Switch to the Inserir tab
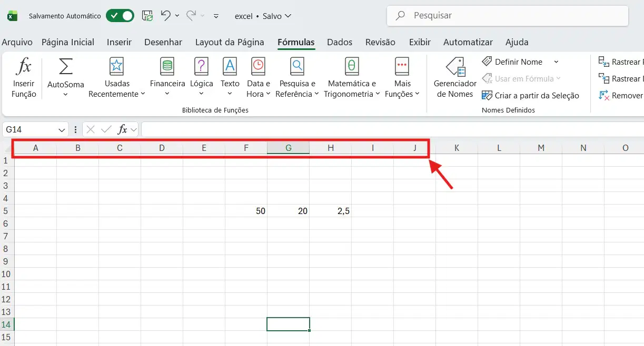The height and width of the screenshot is (346, 644). 119,42
